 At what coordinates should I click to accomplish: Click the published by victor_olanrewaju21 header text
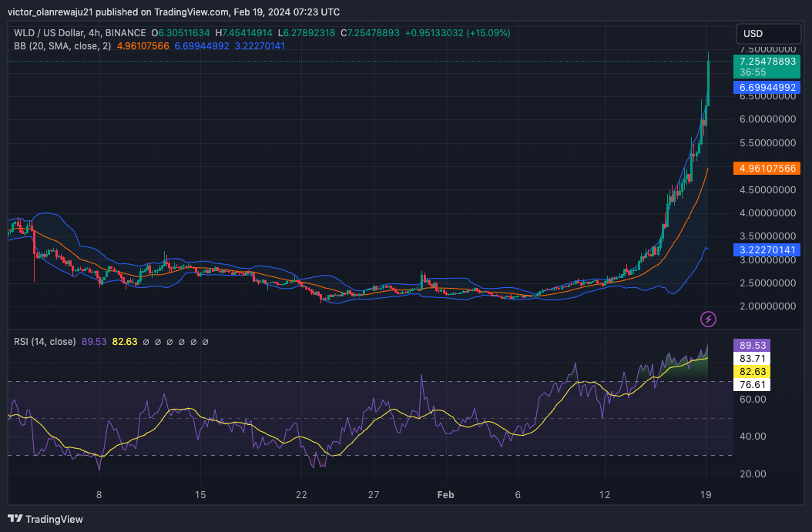point(173,12)
